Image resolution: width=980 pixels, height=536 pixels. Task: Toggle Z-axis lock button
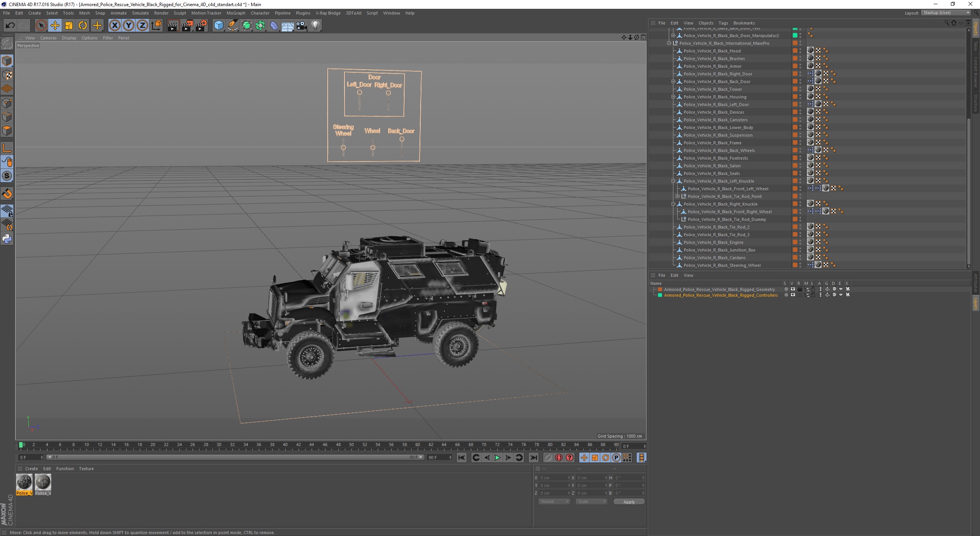click(142, 26)
